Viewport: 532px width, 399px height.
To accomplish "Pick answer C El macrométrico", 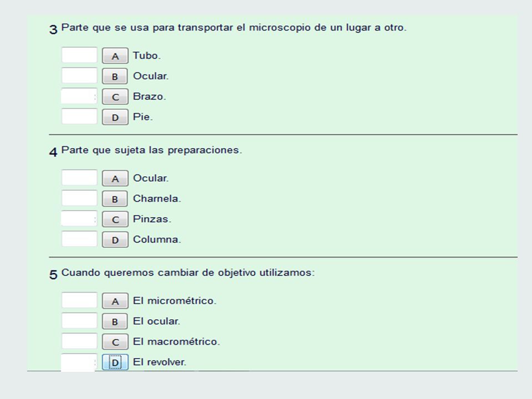I will point(115,342).
